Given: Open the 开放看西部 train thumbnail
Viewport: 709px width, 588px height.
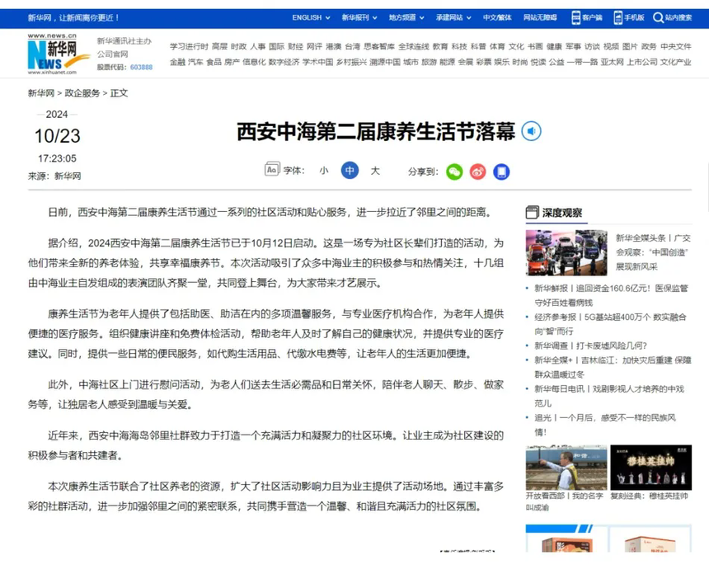Looking at the screenshot, I should pyautogui.click(x=566, y=468).
